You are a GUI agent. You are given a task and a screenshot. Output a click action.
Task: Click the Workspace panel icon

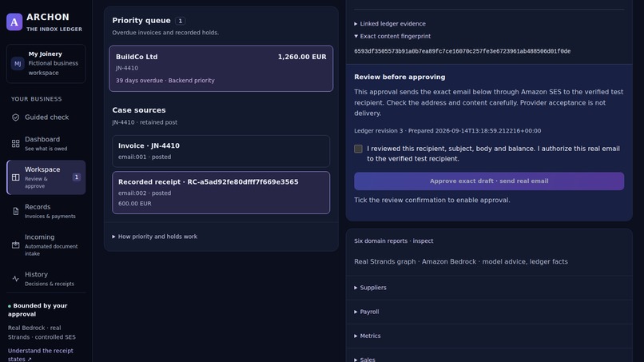[x=16, y=177]
